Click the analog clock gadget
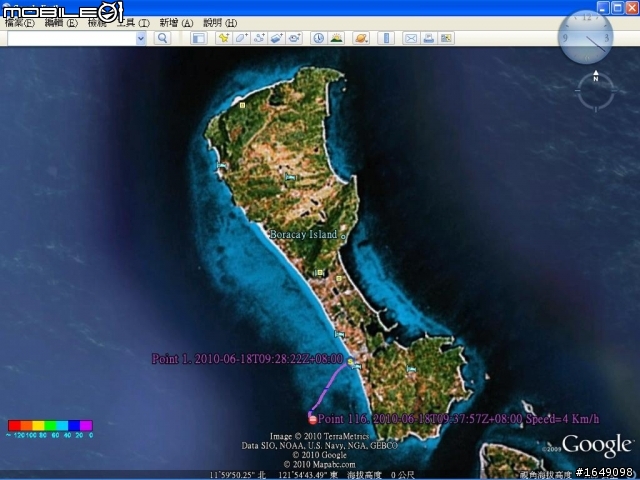640x480 pixels. pyautogui.click(x=586, y=38)
